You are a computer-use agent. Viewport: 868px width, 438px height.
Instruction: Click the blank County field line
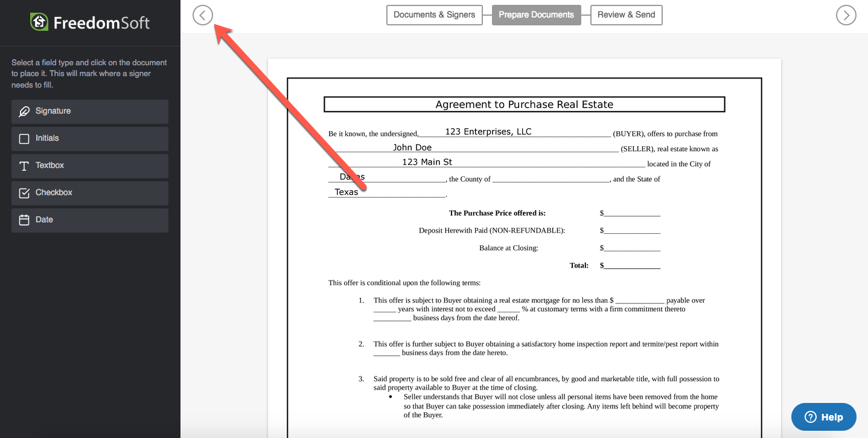pos(552,179)
